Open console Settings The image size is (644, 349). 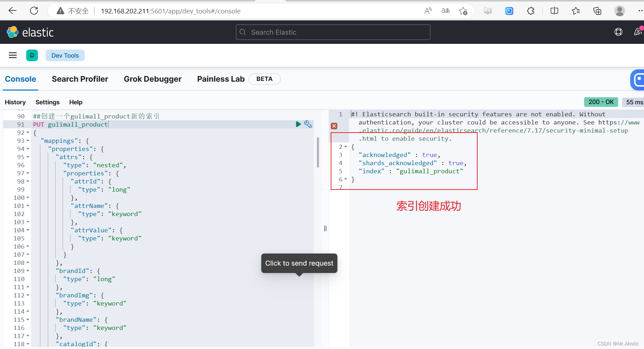pyautogui.click(x=47, y=102)
